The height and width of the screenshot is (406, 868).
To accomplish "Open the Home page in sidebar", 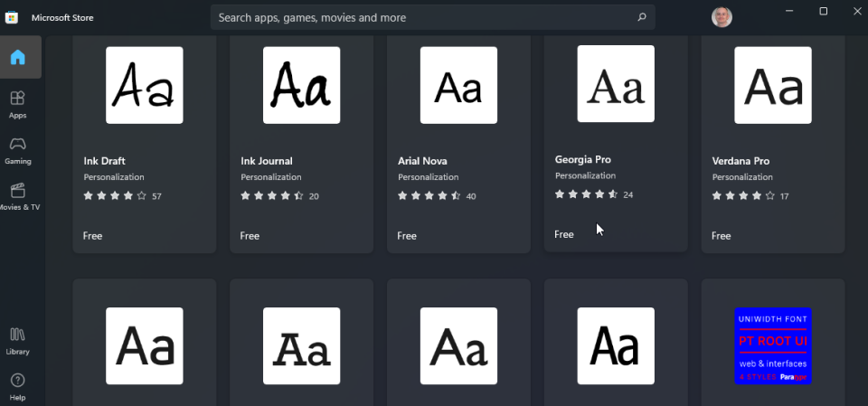I will pos(18,57).
